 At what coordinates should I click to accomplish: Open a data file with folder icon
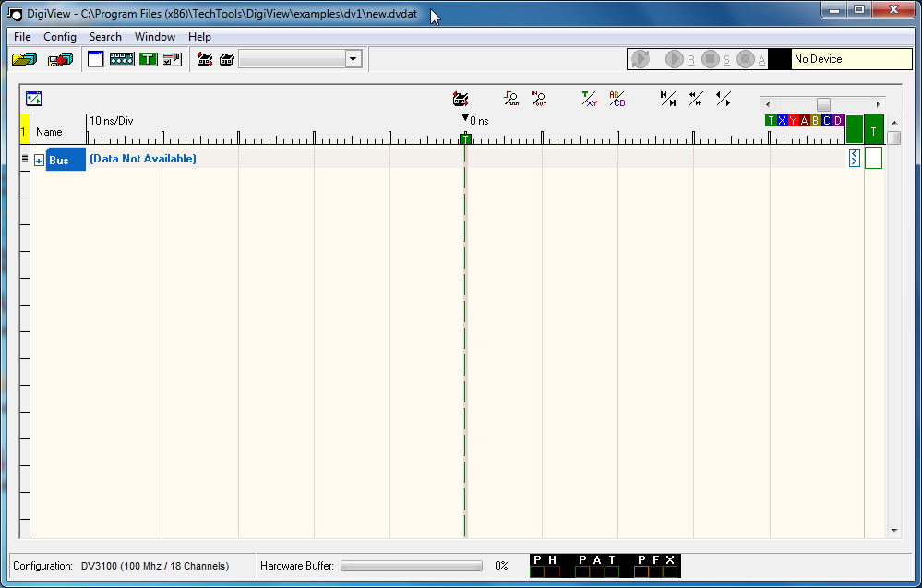coord(24,59)
